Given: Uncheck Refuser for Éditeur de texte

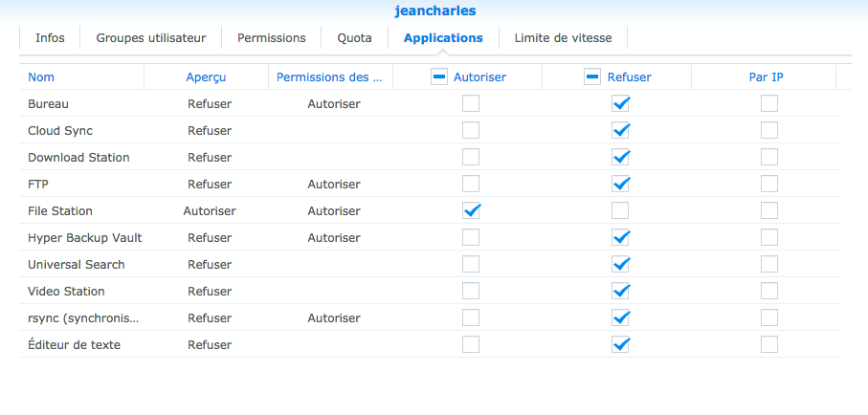Looking at the screenshot, I should [621, 344].
